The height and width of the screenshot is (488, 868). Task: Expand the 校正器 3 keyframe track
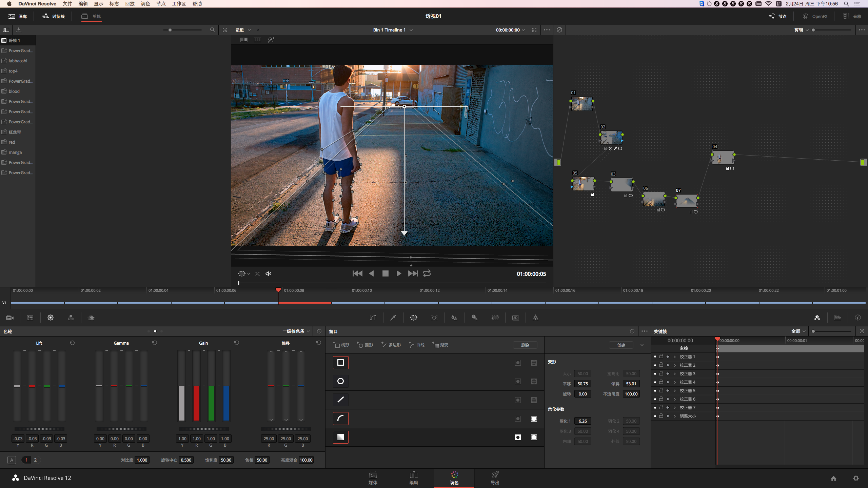click(674, 373)
